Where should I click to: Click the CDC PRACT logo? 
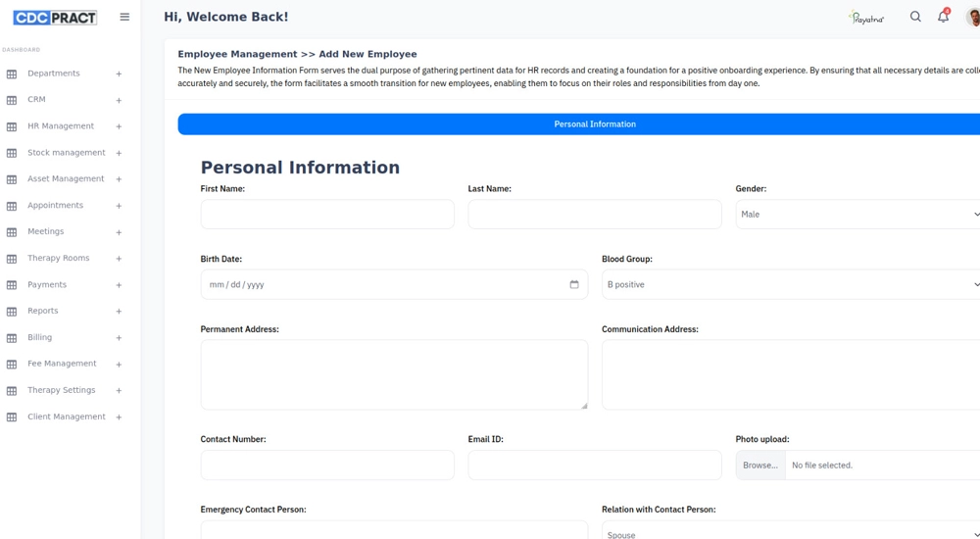[x=55, y=18]
